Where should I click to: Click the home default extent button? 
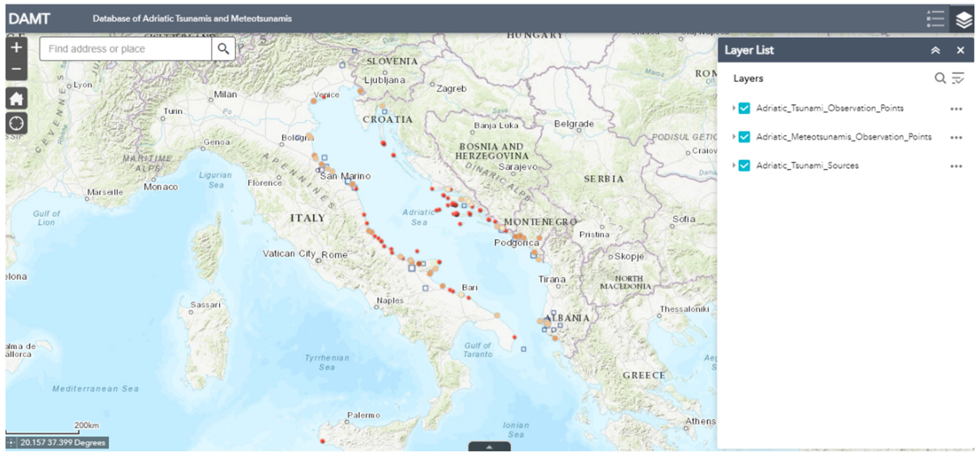[16, 99]
